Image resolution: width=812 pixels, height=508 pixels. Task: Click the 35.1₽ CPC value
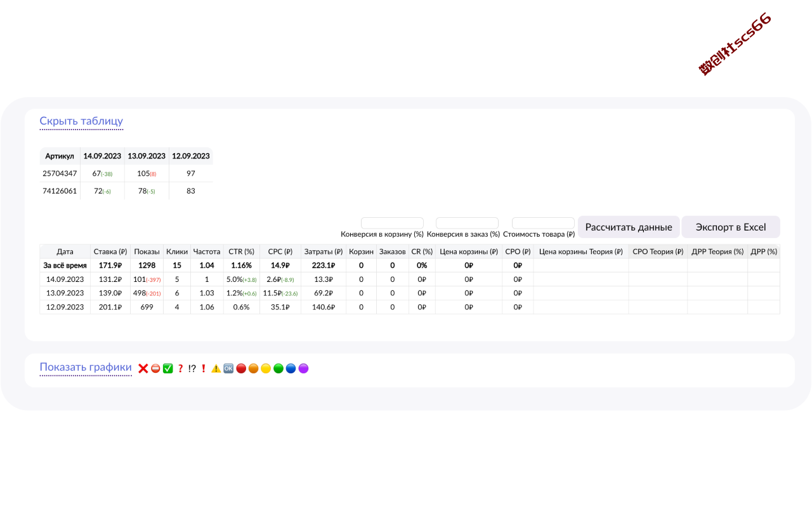[x=280, y=307]
